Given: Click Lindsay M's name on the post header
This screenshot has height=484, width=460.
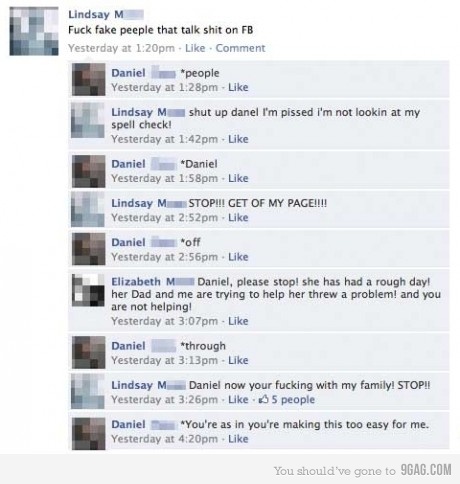Looking at the screenshot, I should [x=106, y=14].
